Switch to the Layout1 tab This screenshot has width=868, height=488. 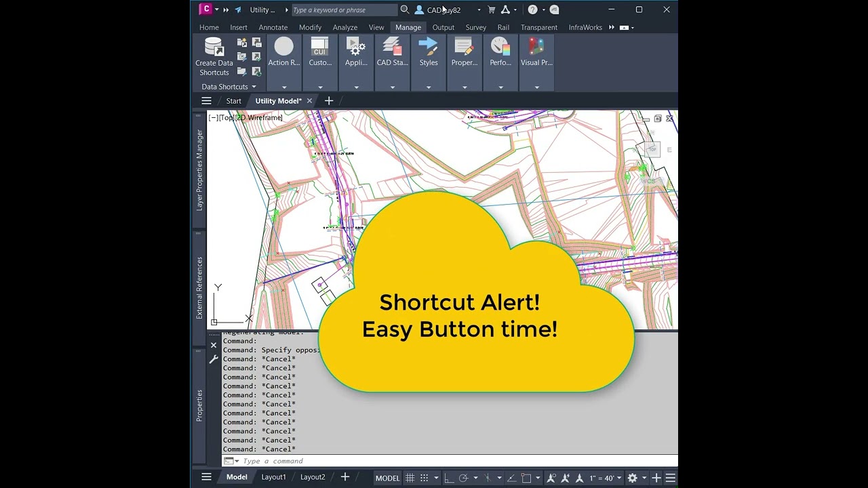274,477
